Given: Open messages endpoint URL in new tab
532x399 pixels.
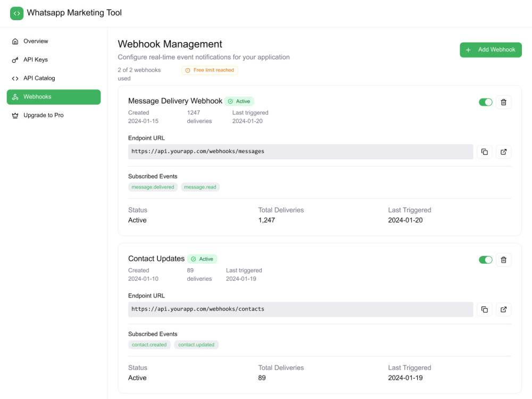Looking at the screenshot, I should 503,152.
